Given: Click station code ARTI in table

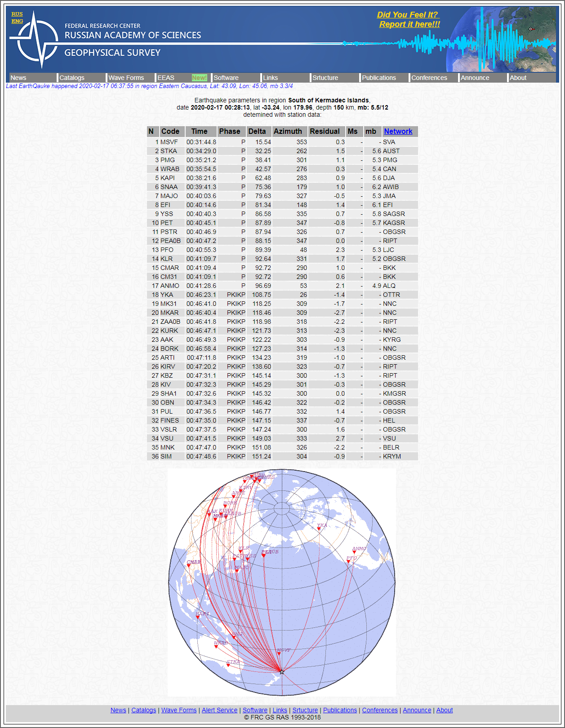Looking at the screenshot, I should pyautogui.click(x=168, y=357).
